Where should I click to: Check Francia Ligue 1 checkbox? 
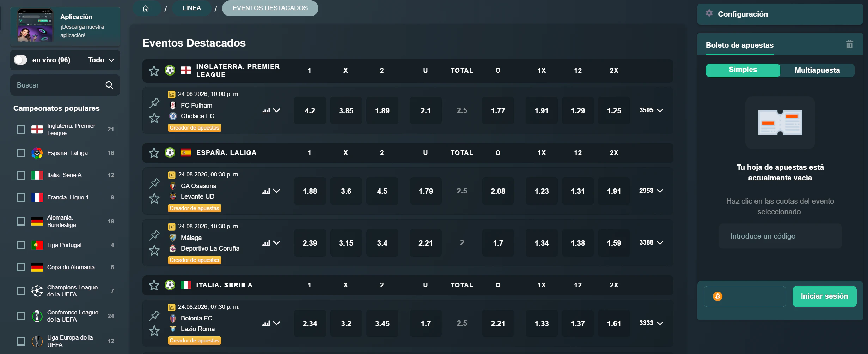point(21,198)
